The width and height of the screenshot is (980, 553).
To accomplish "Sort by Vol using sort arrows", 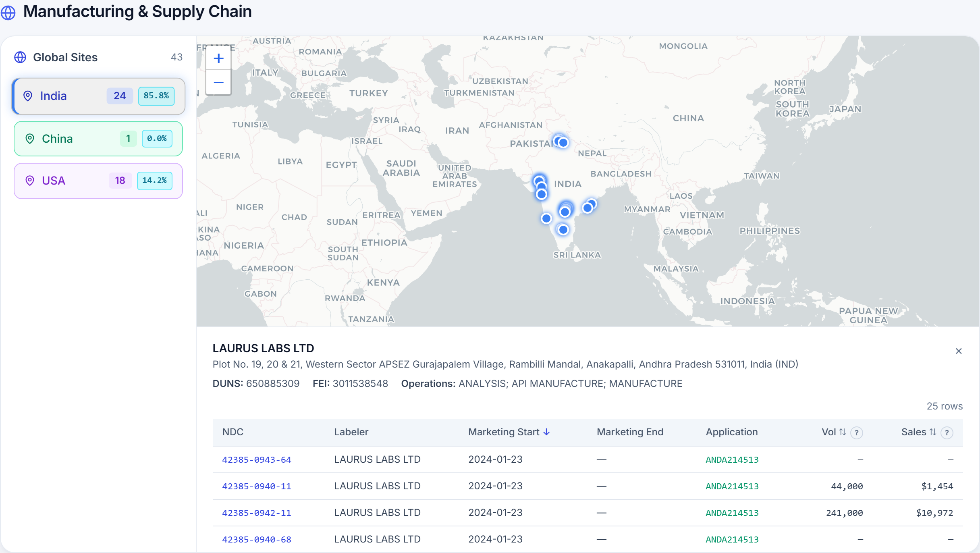I will [x=843, y=432].
